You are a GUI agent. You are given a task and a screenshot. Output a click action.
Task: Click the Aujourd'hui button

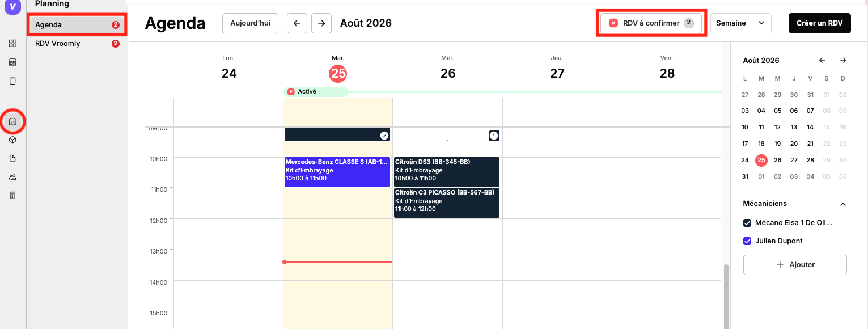point(250,23)
